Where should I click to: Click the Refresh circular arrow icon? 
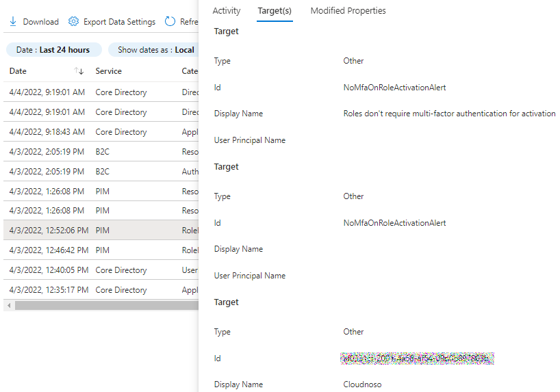point(170,22)
